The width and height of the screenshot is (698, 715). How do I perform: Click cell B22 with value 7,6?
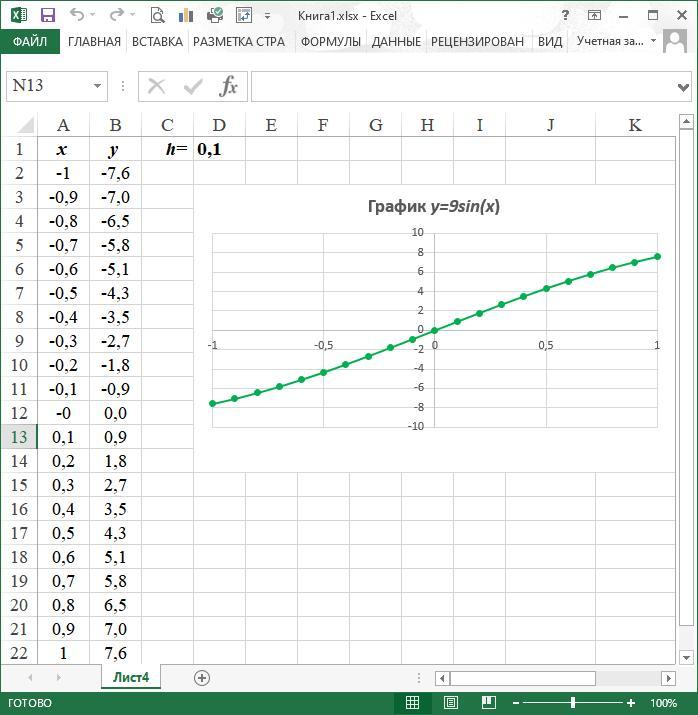[115, 653]
